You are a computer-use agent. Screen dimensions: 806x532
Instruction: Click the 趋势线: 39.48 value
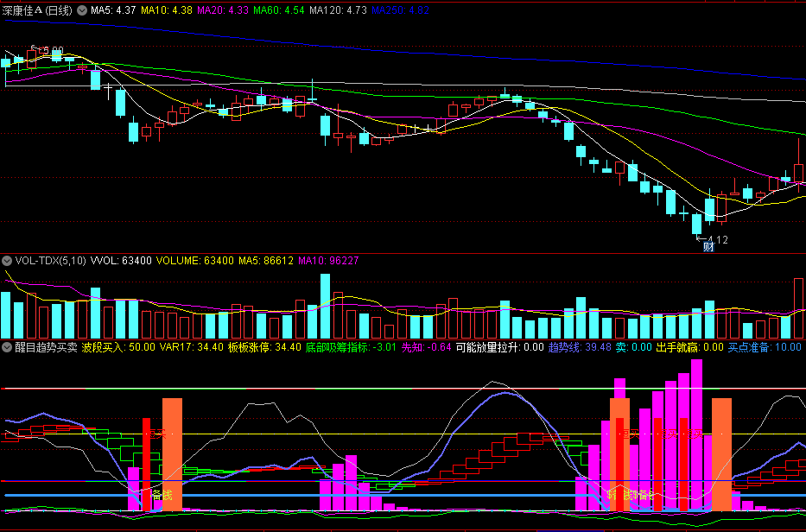click(x=580, y=347)
